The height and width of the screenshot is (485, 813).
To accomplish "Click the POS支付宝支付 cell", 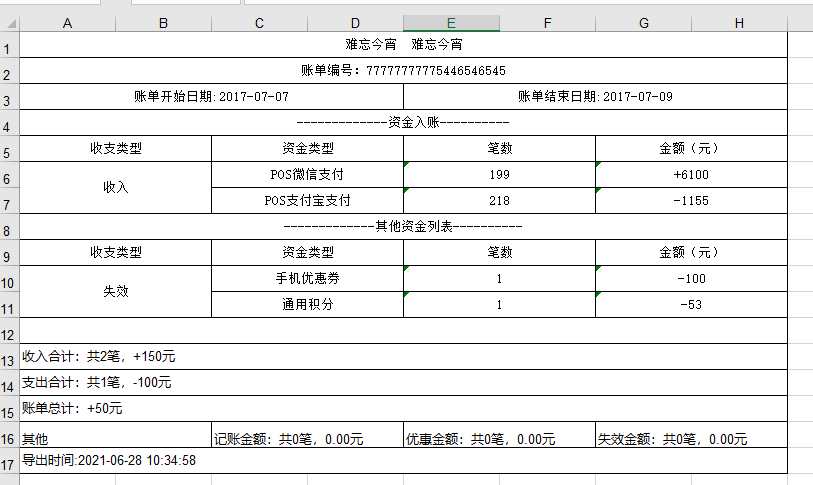I will point(307,200).
